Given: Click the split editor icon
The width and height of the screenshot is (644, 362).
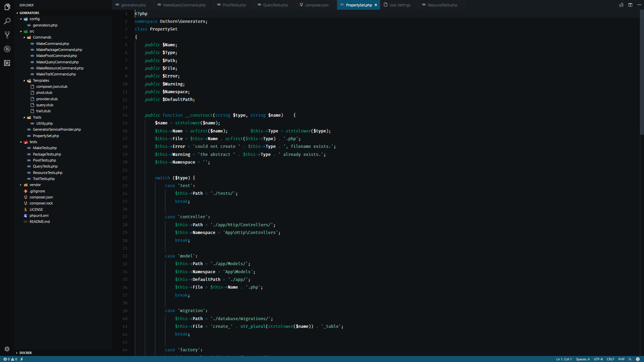Looking at the screenshot, I should click(x=630, y=5).
